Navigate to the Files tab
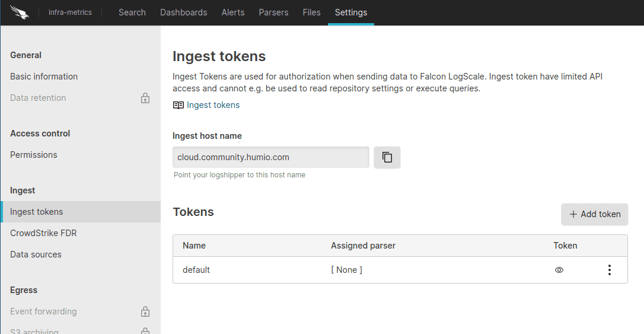 (x=311, y=12)
